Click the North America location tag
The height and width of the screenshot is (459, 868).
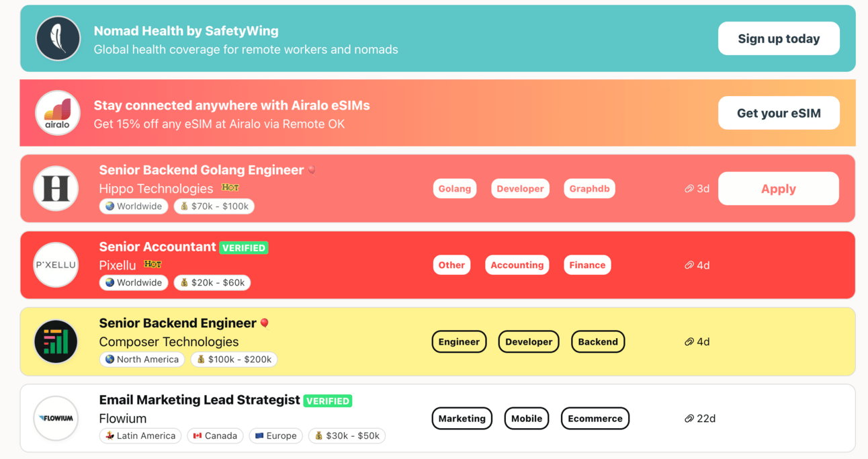[142, 360]
